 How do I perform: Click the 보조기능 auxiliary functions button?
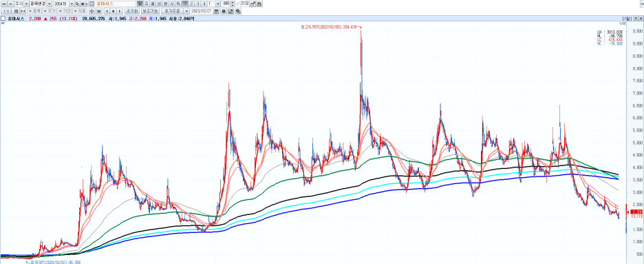tap(150, 11)
